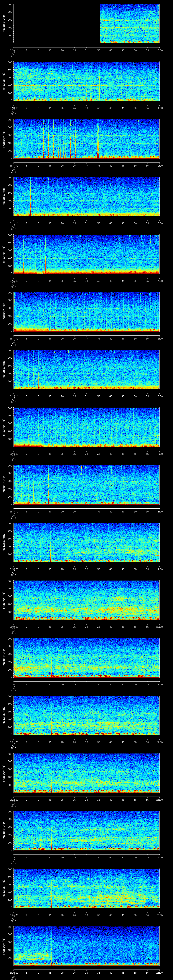Click the spectrogram row beginning at 6:17:00
Image resolution: width=173 pixels, height=980 pixels.
click(x=86, y=485)
